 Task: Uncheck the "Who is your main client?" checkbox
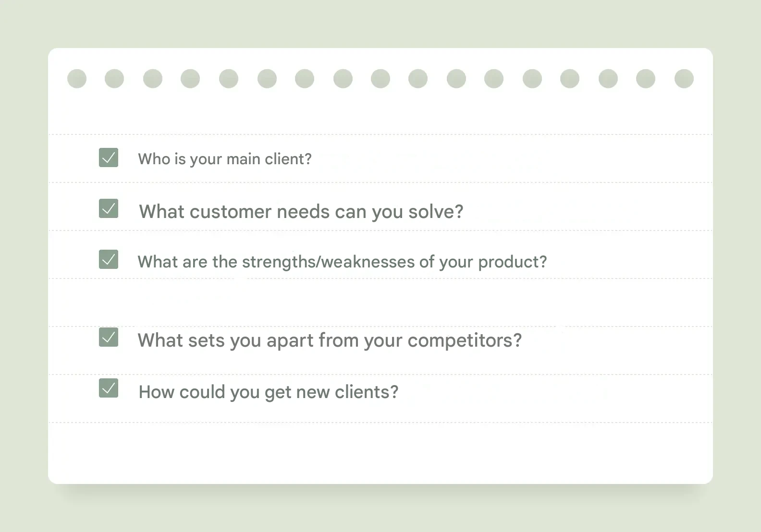pos(109,157)
